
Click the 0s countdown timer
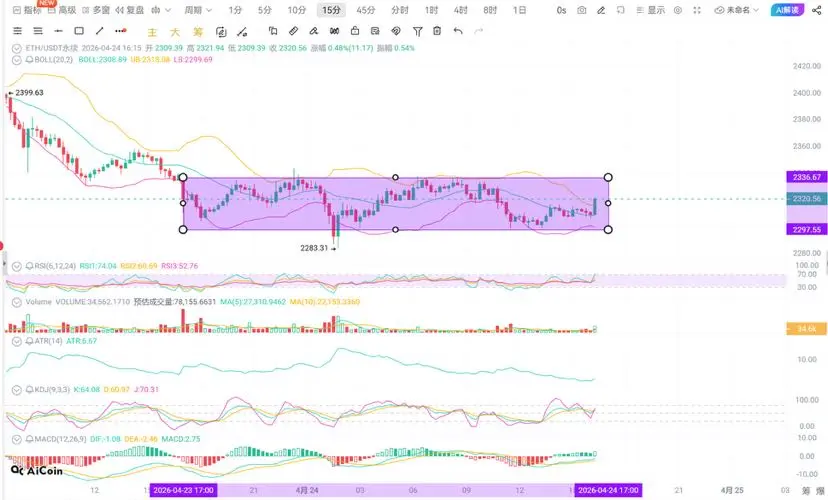[x=561, y=10]
